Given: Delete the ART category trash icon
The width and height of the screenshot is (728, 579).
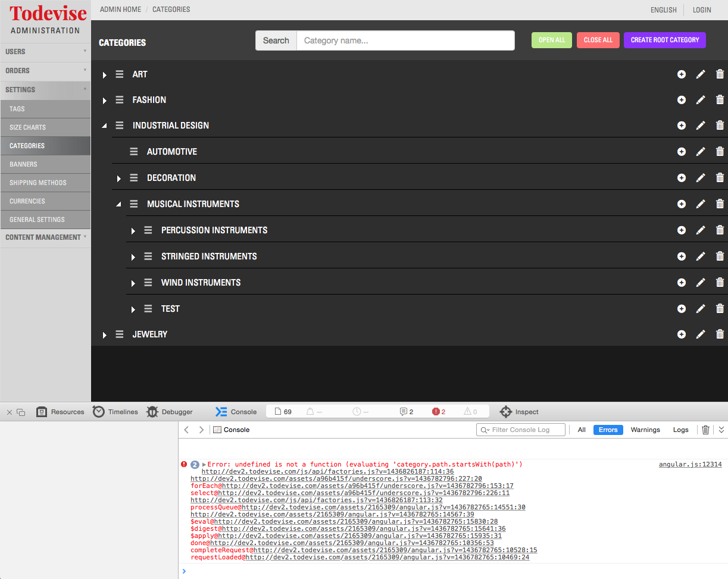Looking at the screenshot, I should point(720,74).
